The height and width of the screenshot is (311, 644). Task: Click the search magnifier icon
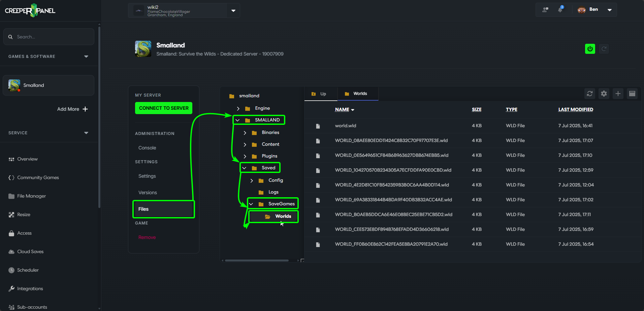10,37
